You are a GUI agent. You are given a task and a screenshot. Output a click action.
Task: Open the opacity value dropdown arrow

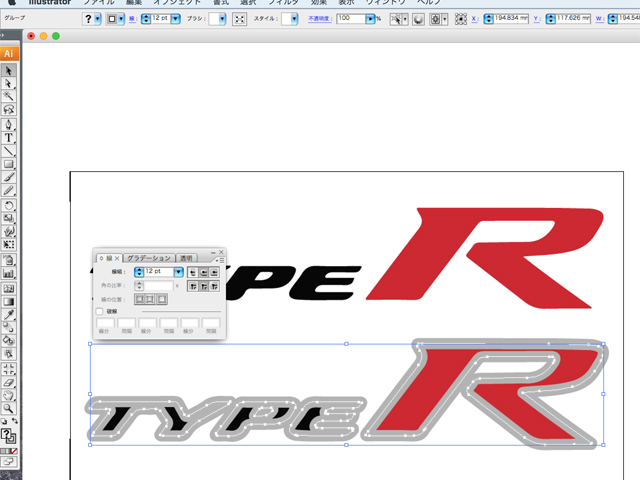click(x=370, y=19)
